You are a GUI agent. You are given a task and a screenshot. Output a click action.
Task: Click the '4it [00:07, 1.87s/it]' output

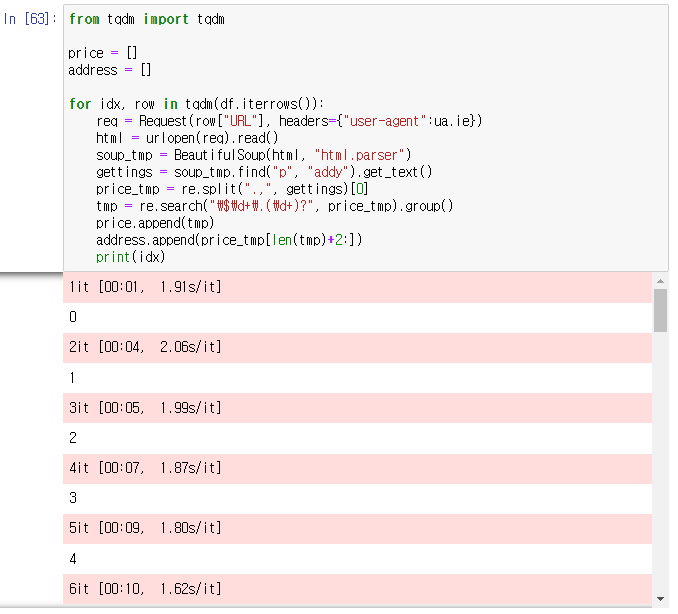pos(145,468)
